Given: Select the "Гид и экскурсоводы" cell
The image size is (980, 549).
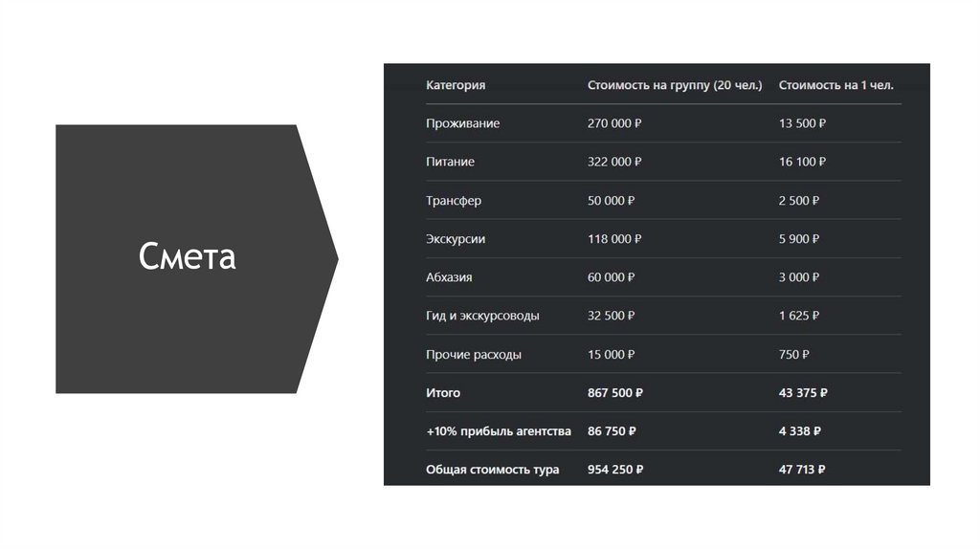Looking at the screenshot, I should click(482, 316).
